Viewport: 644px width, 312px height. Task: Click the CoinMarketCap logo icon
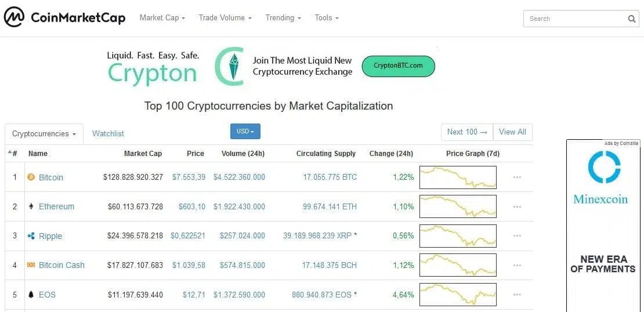click(14, 17)
